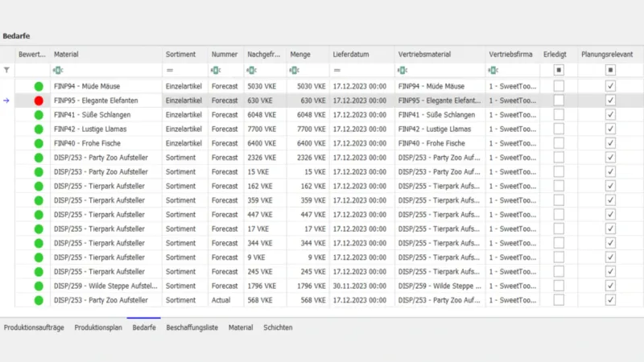Toggle the Erledigt filter checkbox in filter row
The height and width of the screenshot is (362, 644).
pyautogui.click(x=559, y=70)
